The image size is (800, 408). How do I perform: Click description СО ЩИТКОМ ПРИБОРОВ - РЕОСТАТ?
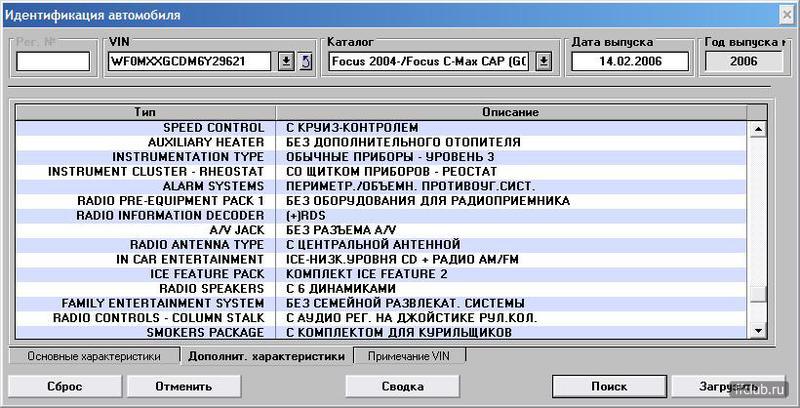tap(391, 172)
